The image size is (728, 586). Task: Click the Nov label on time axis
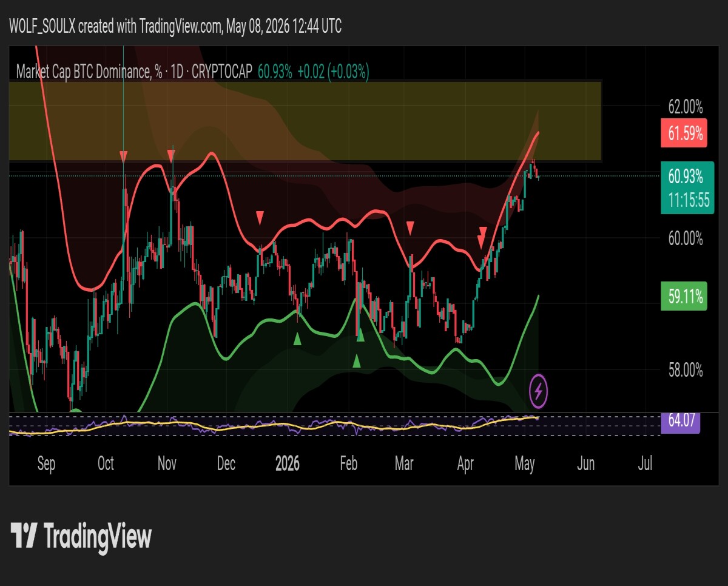tap(166, 464)
